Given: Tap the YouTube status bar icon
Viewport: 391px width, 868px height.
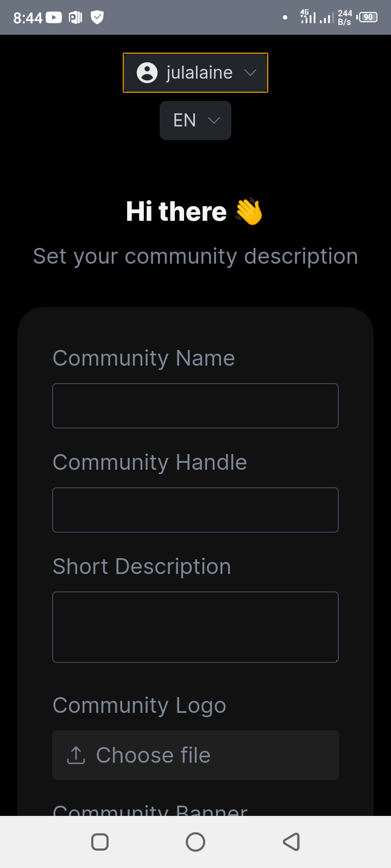Looking at the screenshot, I should [x=54, y=17].
